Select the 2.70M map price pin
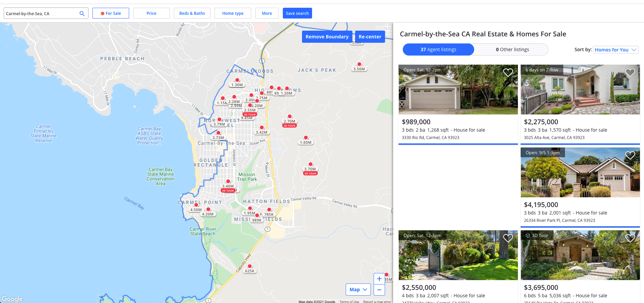 [x=290, y=121]
